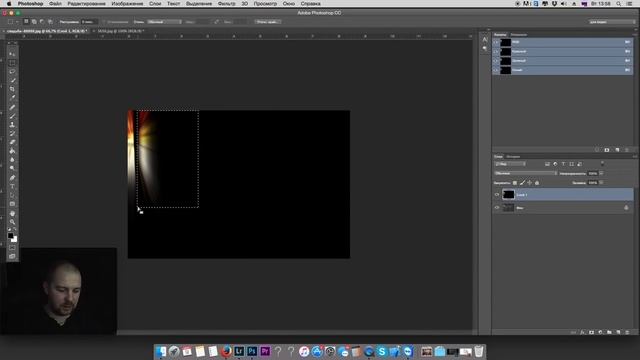Select the Move tool
This screenshot has height=360, width=640.
12,54
